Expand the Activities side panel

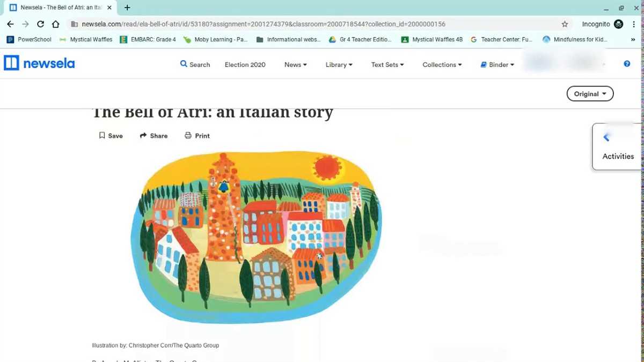coord(618,147)
